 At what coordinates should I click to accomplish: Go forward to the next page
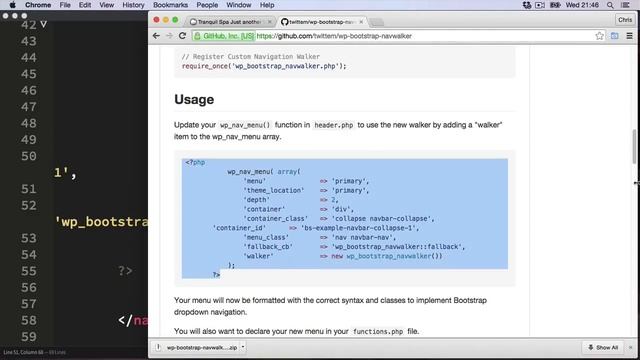169,36
